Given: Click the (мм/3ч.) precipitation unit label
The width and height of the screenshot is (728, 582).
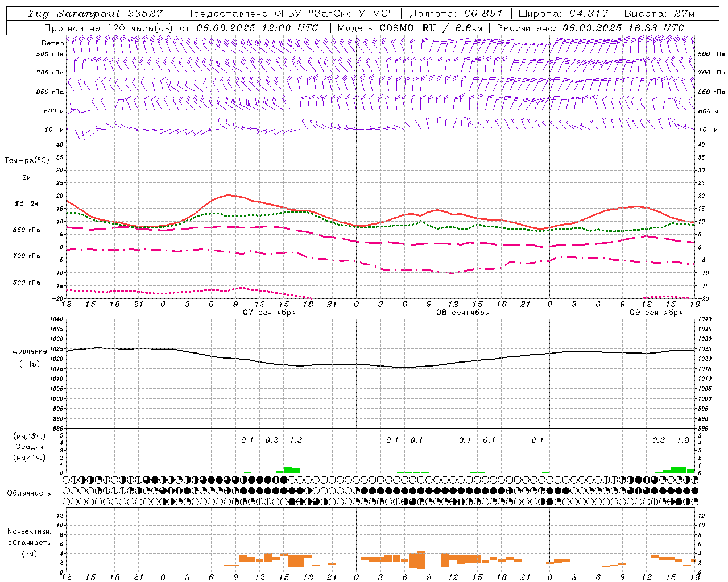Looking at the screenshot, I should 30,436.
